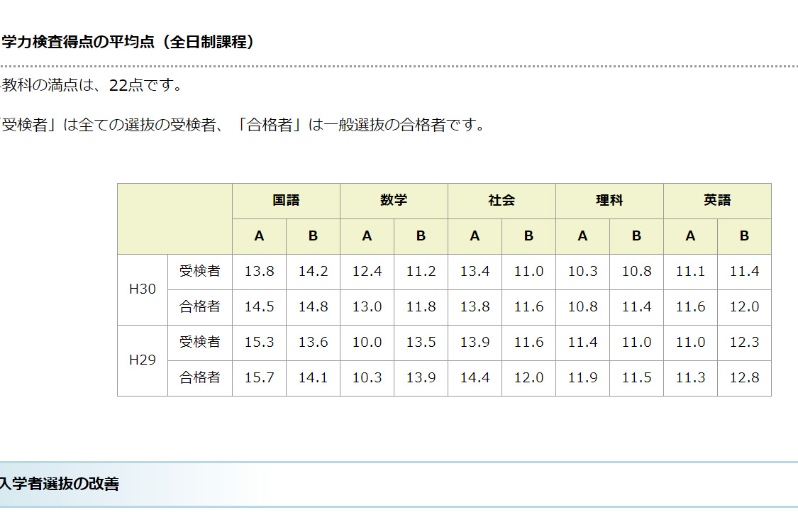Click the H29 row label
Screen dimensions: 798x532
143,360
